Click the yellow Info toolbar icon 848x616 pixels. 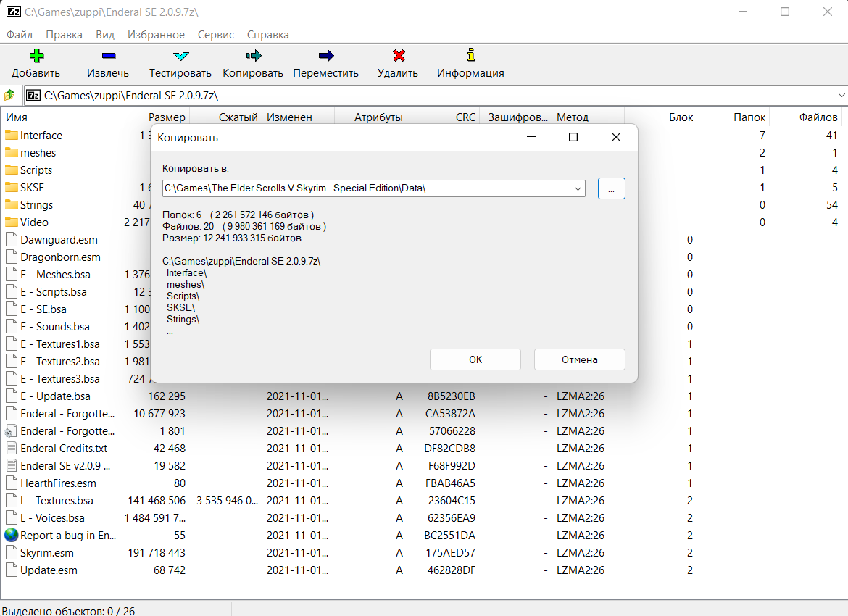[470, 56]
